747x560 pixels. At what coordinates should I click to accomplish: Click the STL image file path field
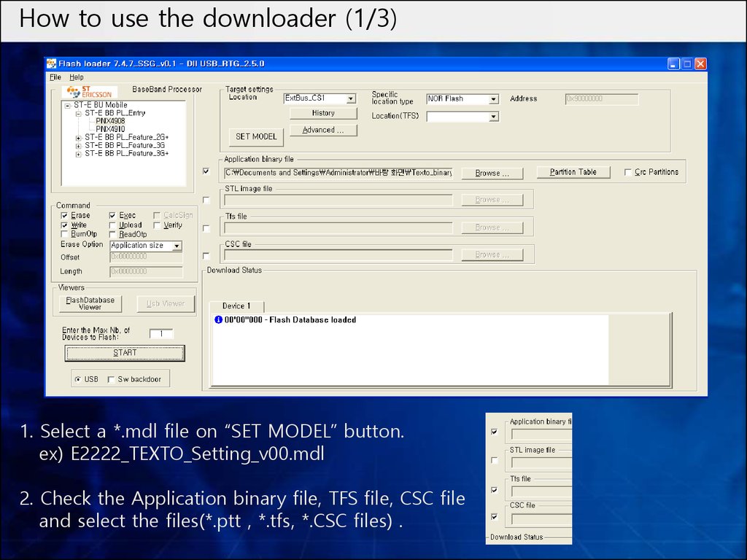tap(338, 200)
